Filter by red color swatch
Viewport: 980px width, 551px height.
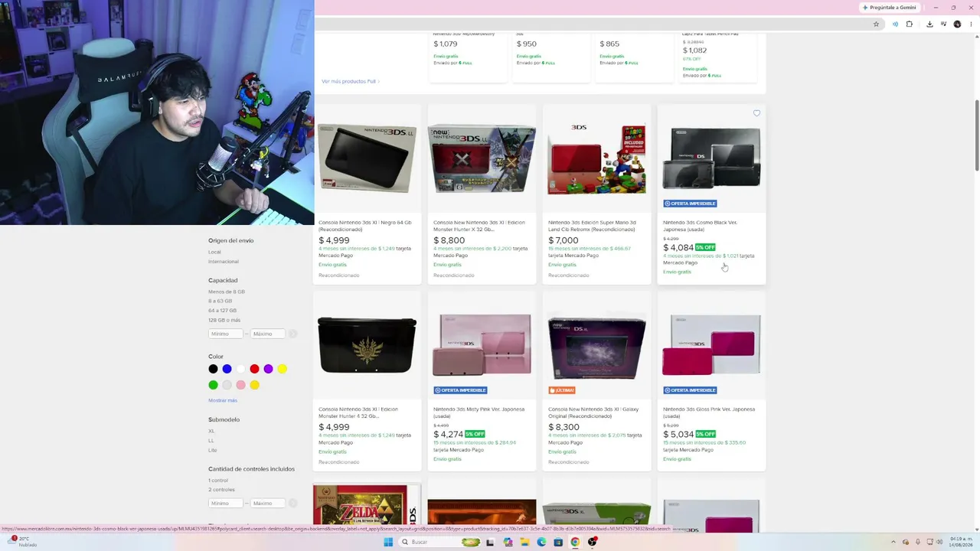pyautogui.click(x=254, y=369)
